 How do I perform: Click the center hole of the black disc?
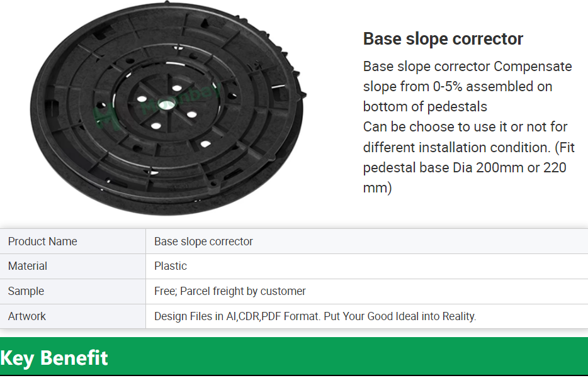click(166, 104)
